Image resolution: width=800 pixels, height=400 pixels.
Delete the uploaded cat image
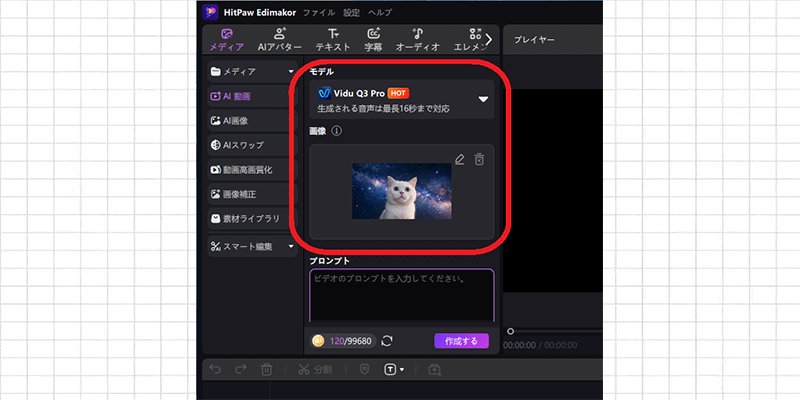point(479,160)
